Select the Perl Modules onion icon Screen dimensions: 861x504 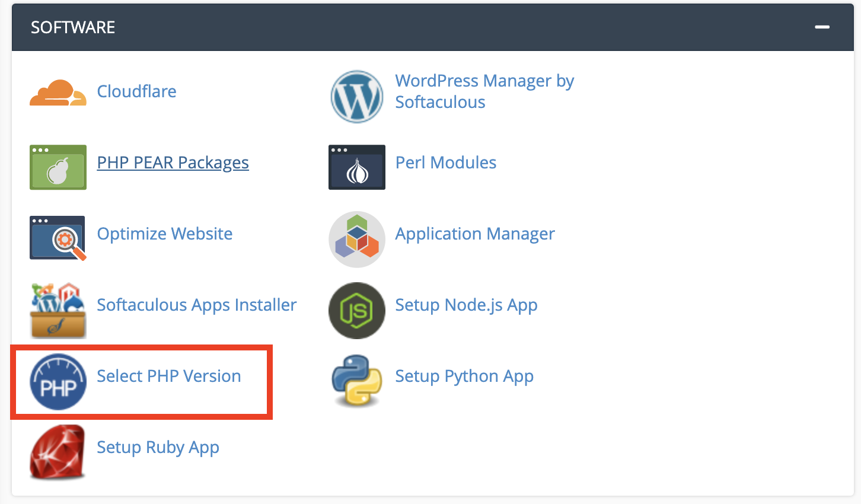coord(357,167)
